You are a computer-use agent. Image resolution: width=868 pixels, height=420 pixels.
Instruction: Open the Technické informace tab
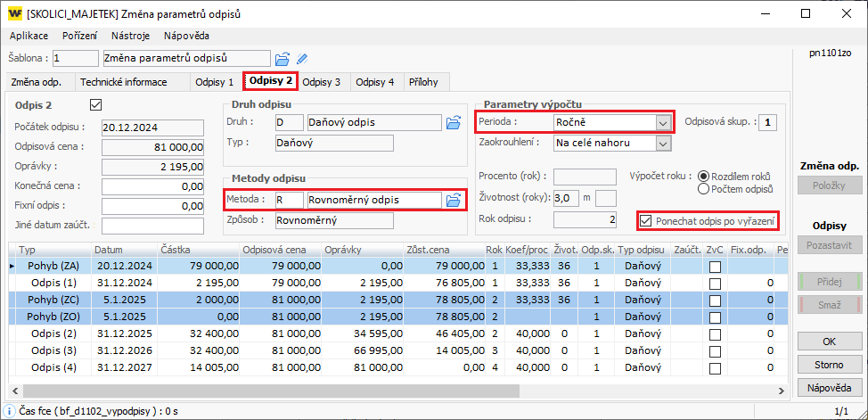124,82
